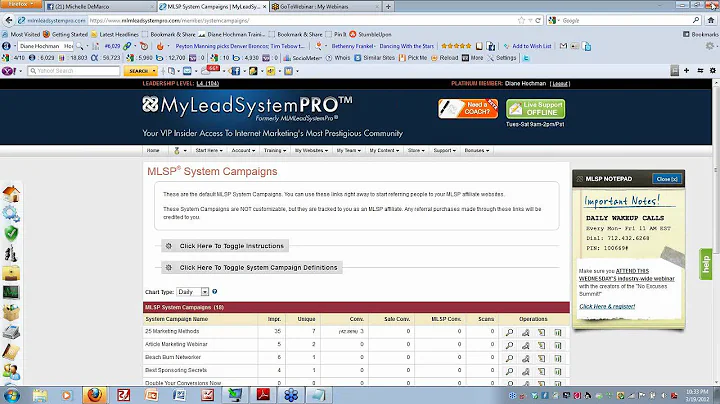Click the yellow Yahoo SEARCH button
This screenshot has width=720, height=404.
140,71
